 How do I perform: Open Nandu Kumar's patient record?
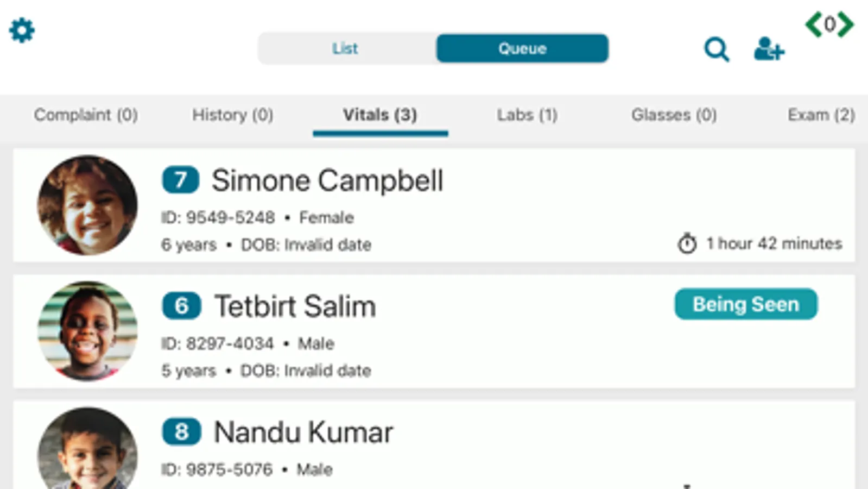303,432
